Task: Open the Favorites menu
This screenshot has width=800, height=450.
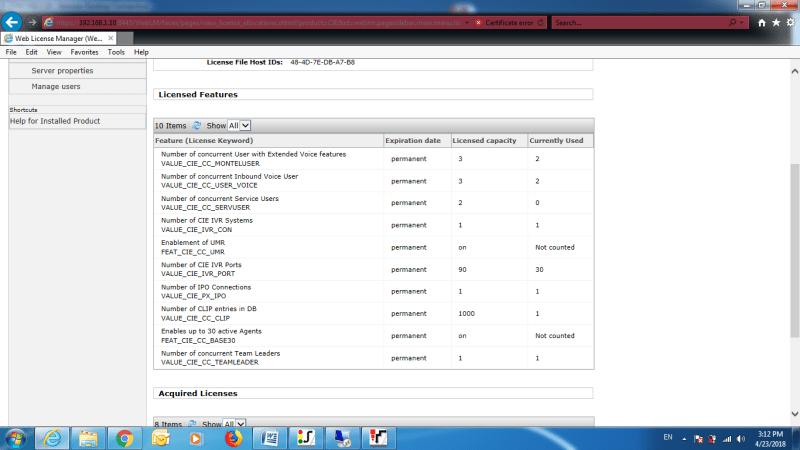Action: click(x=84, y=52)
